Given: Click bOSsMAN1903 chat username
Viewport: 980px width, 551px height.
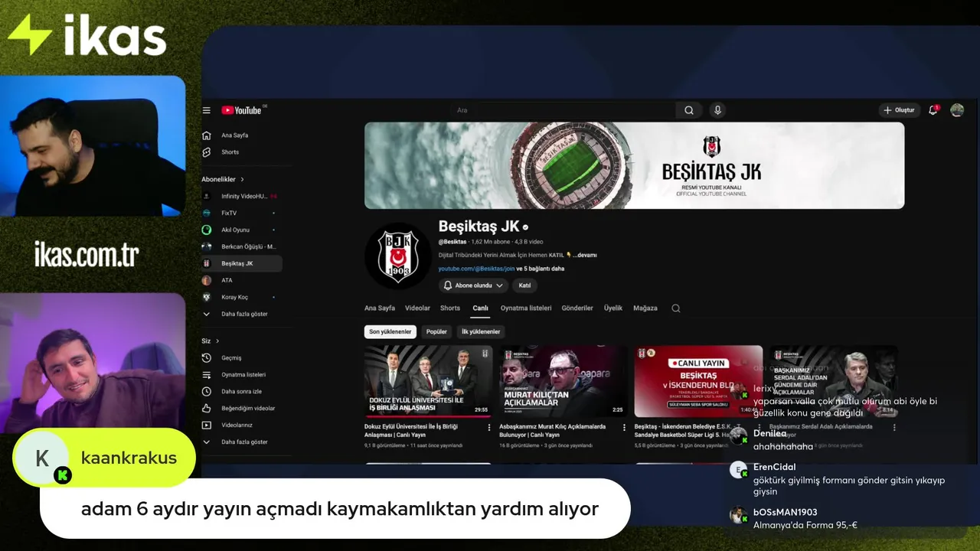Looking at the screenshot, I should [785, 512].
